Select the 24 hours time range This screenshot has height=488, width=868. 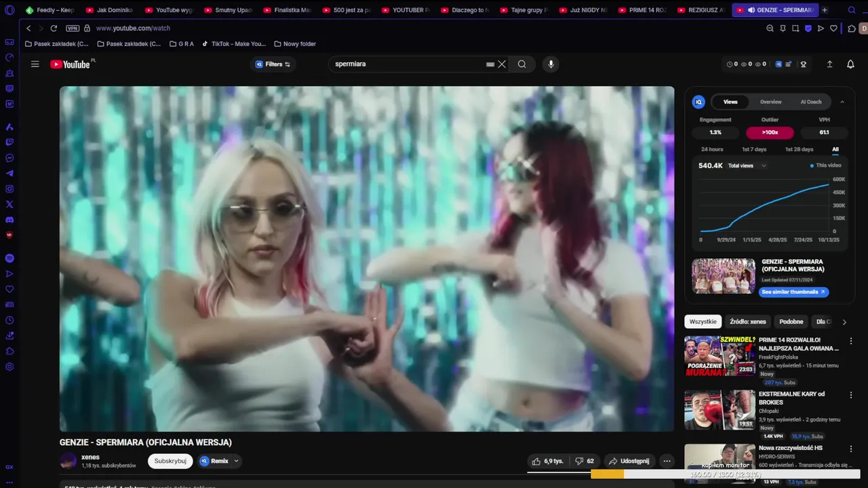pos(712,149)
